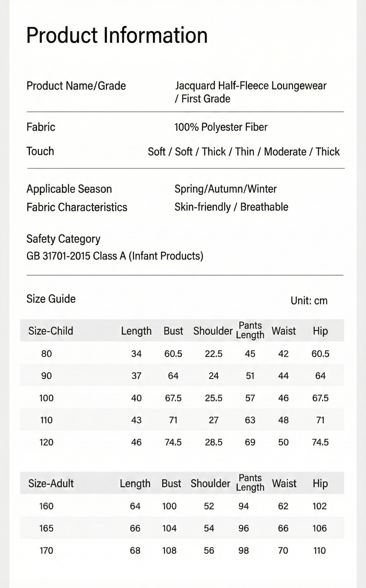Select Shoulder header in adult table
This screenshot has width=366, height=588.
(x=210, y=483)
